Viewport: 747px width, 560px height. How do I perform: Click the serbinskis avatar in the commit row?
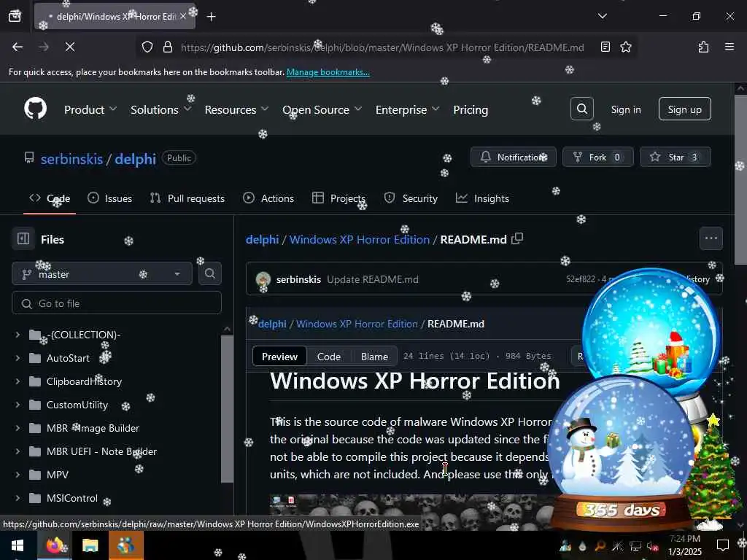coord(263,279)
